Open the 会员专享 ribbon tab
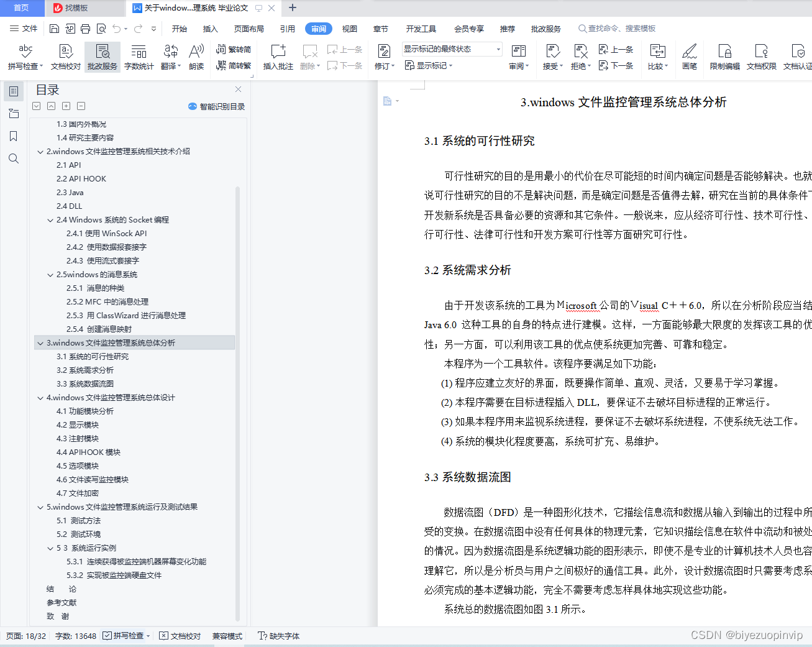812x647 pixels. pyautogui.click(x=469, y=29)
